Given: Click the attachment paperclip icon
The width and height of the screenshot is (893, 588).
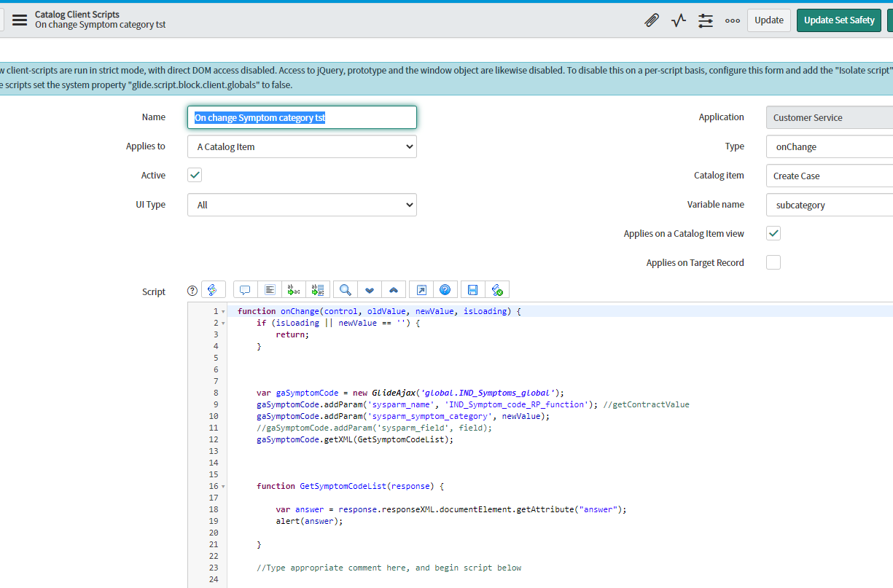Looking at the screenshot, I should [652, 20].
